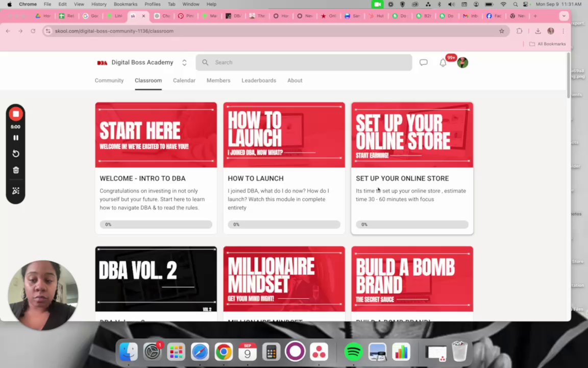Restart the recording with the circular arrow
Image resolution: width=588 pixels, height=368 pixels.
(16, 153)
